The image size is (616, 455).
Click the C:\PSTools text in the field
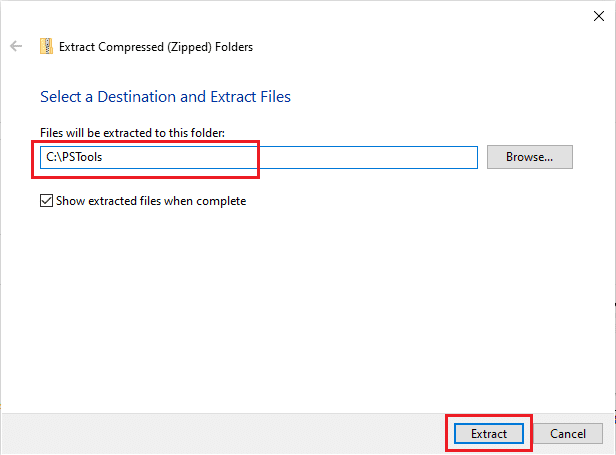click(x=75, y=158)
